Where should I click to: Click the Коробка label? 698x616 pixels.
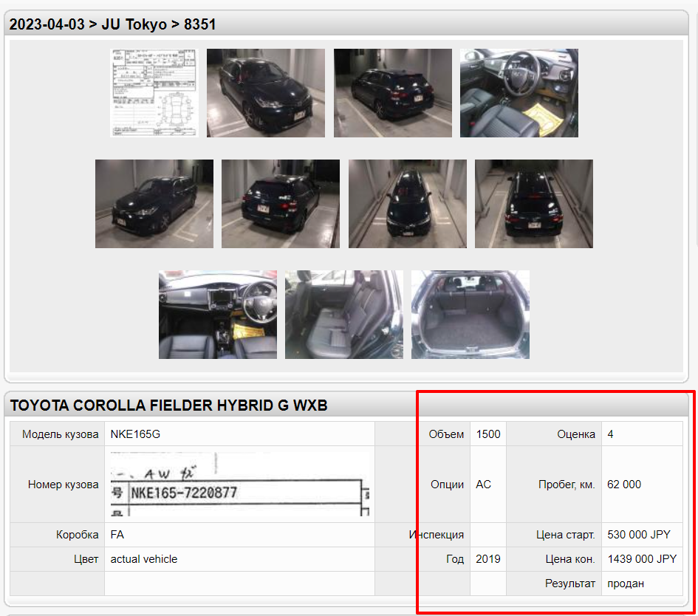click(x=77, y=535)
